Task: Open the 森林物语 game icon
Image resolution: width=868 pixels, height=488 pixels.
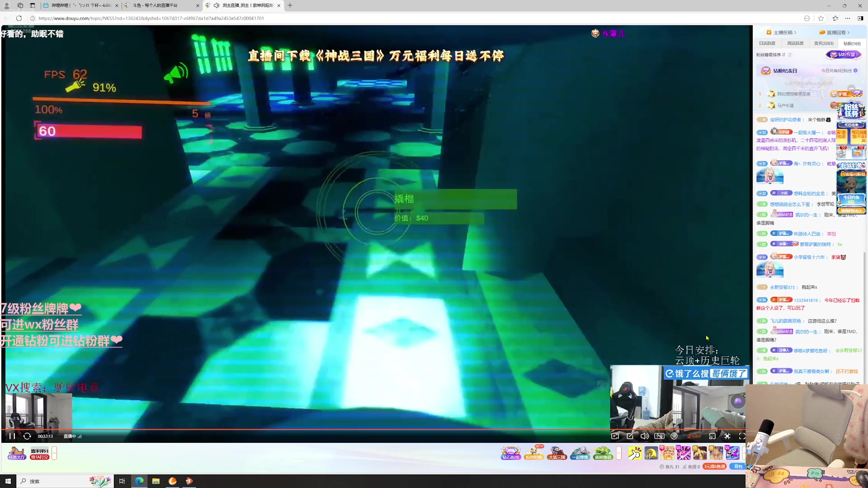Action: coord(603,453)
